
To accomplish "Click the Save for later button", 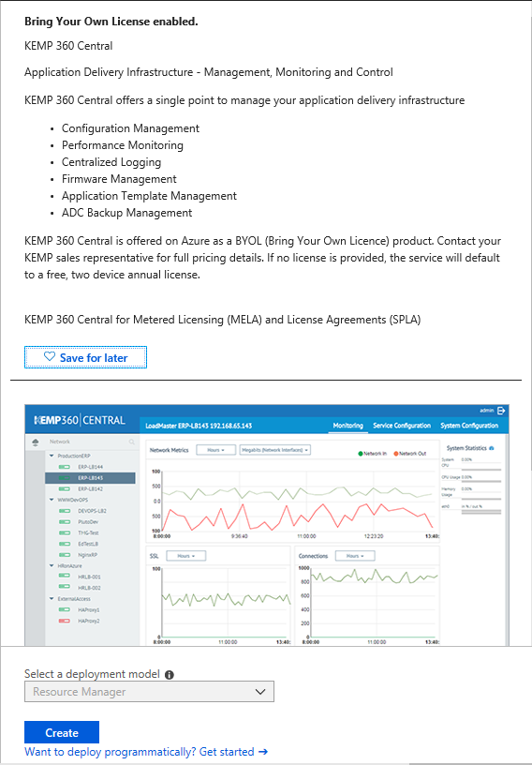I will (85, 357).
